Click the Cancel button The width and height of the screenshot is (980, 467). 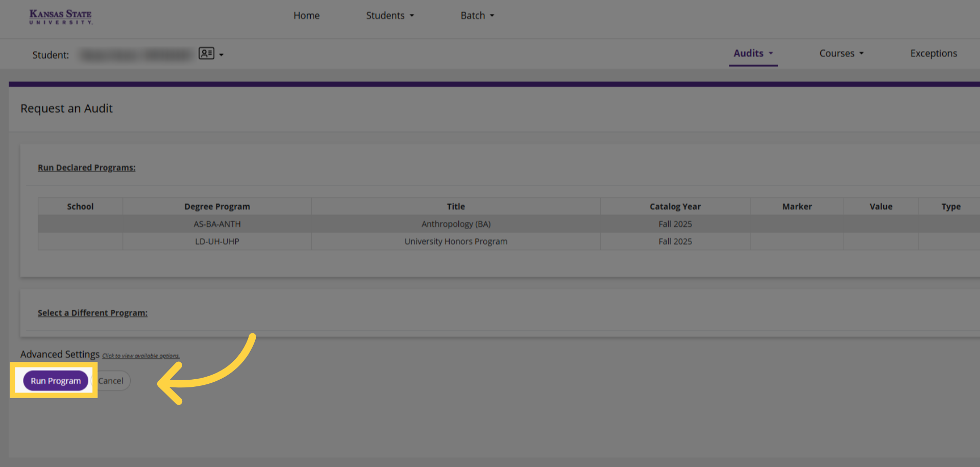pos(111,381)
